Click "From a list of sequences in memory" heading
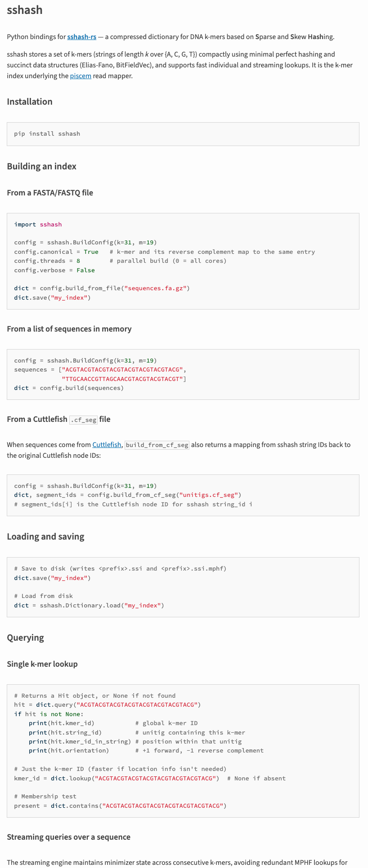The height and width of the screenshot is (868, 368). tap(69, 329)
